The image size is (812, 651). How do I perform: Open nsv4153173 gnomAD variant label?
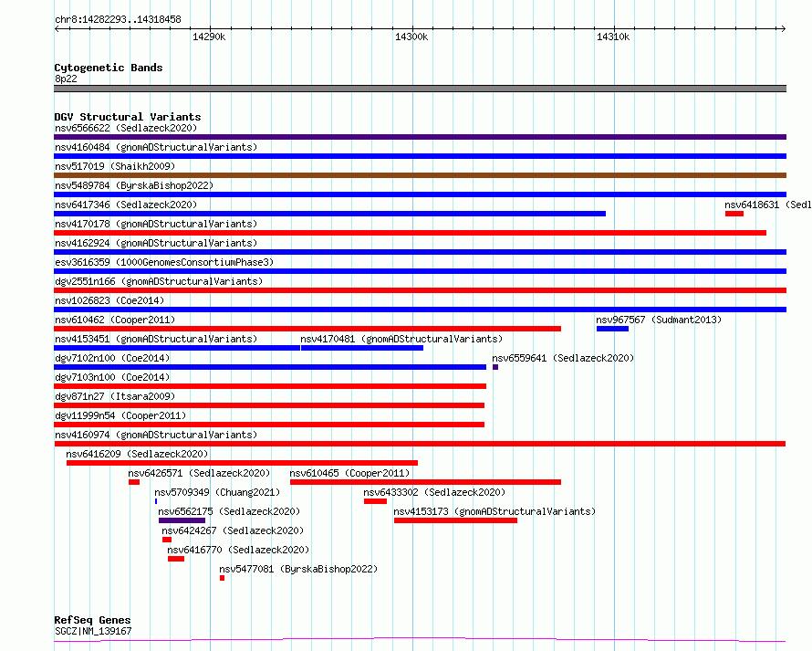494,511
